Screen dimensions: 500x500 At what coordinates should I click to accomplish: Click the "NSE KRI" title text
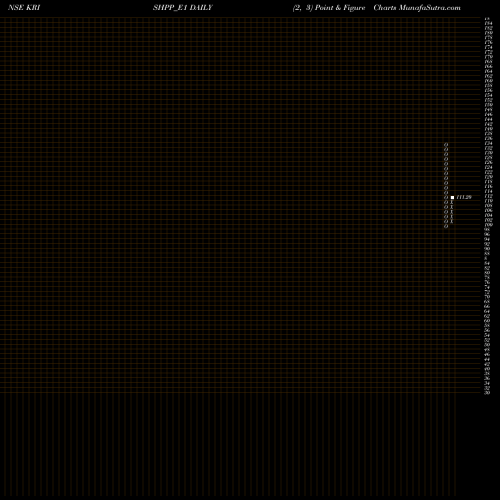[24, 8]
